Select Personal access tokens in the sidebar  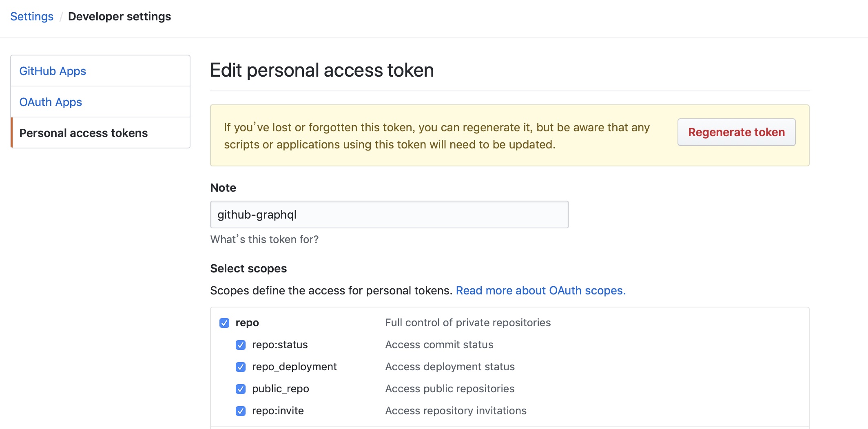[x=84, y=133]
